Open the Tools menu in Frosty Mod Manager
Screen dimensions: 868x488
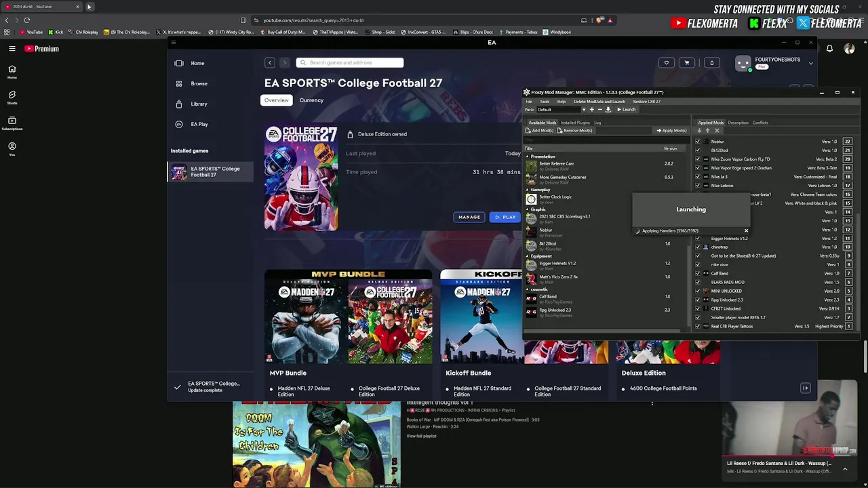(x=545, y=102)
